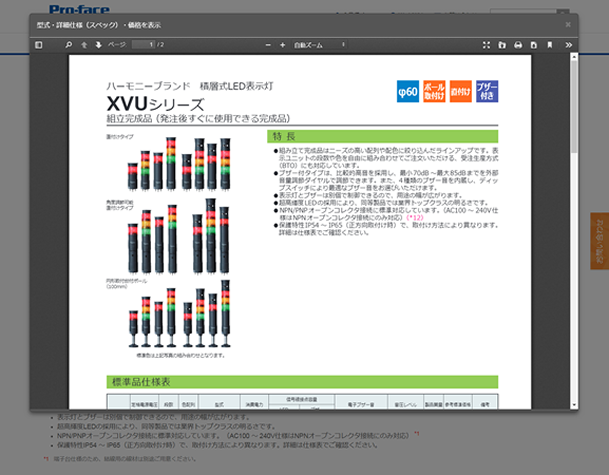Toggle the PDF viewer sidebar
Viewport: 609px width, 475px height.
coord(39,45)
